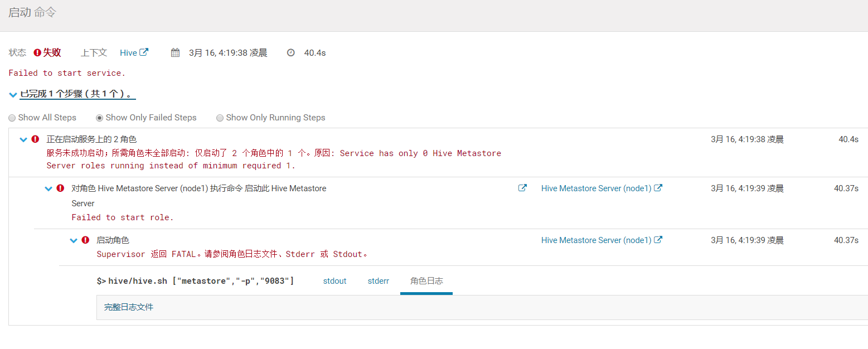This screenshot has width=868, height=349.
Task: Open the Hive context link
Action: pyautogui.click(x=128, y=53)
